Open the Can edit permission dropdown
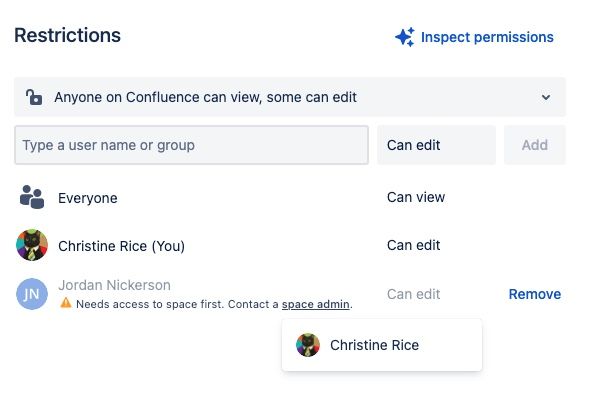The height and width of the screenshot is (397, 589). pos(436,145)
